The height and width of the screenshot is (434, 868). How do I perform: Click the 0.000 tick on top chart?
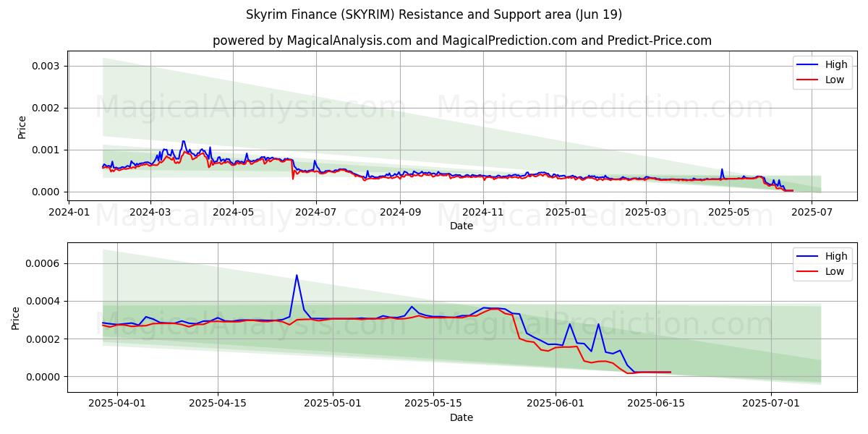pos(47,192)
